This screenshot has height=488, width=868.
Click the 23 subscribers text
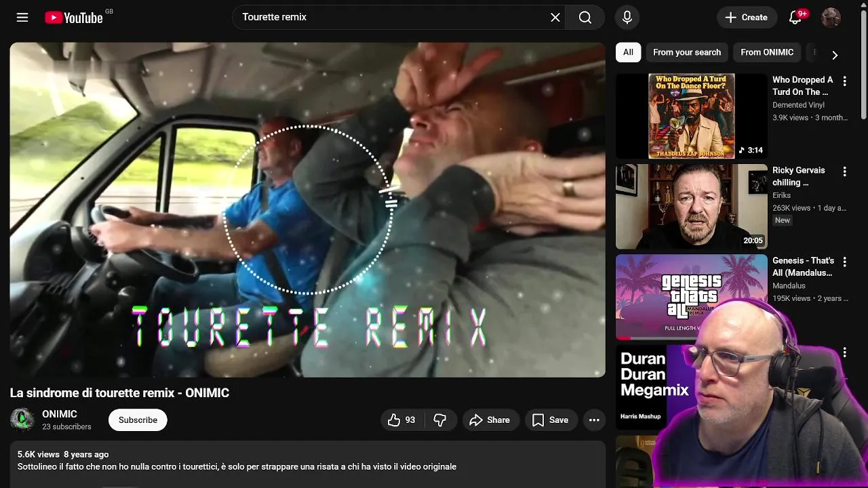point(66,427)
